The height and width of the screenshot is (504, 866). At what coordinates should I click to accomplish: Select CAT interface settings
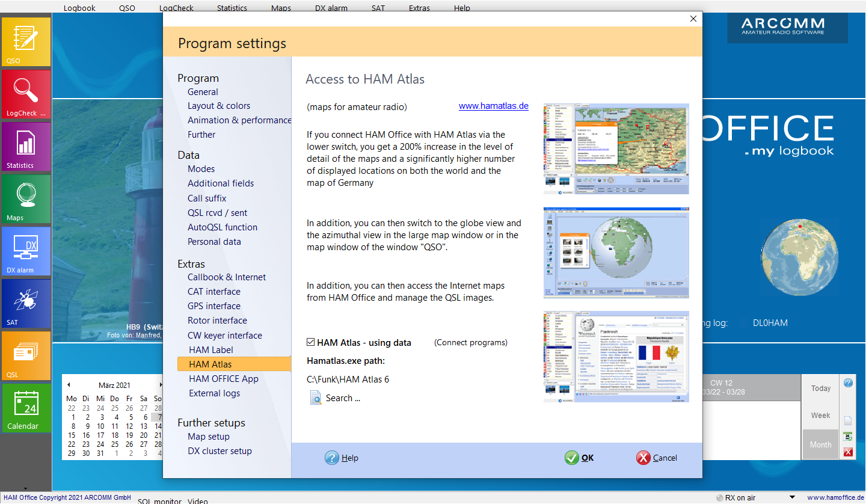click(x=214, y=292)
